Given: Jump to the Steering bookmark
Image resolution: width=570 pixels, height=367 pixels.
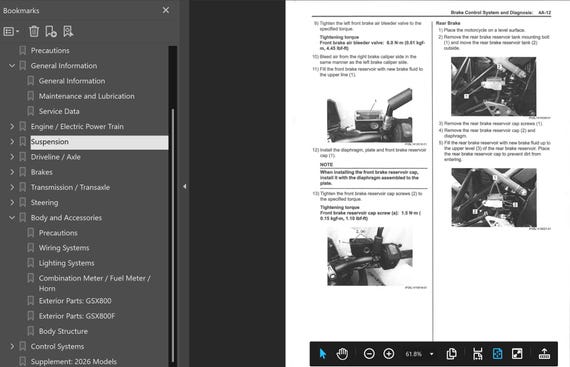Looking at the screenshot, I should tap(44, 203).
